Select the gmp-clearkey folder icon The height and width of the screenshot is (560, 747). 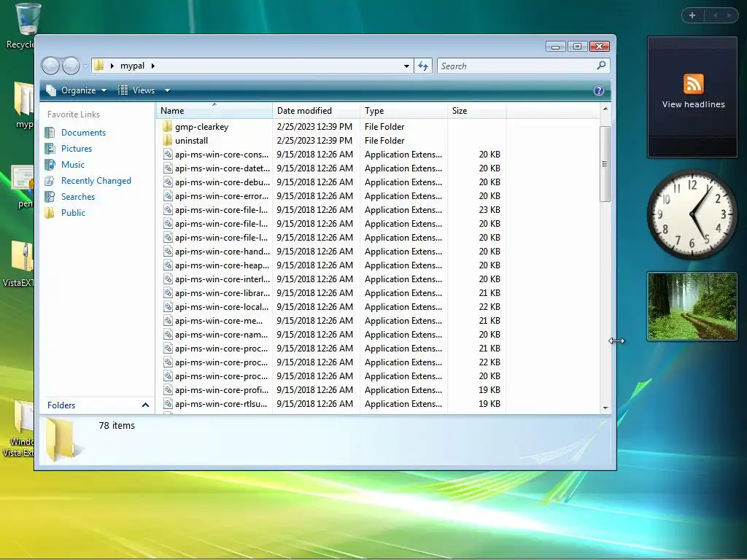click(x=167, y=127)
